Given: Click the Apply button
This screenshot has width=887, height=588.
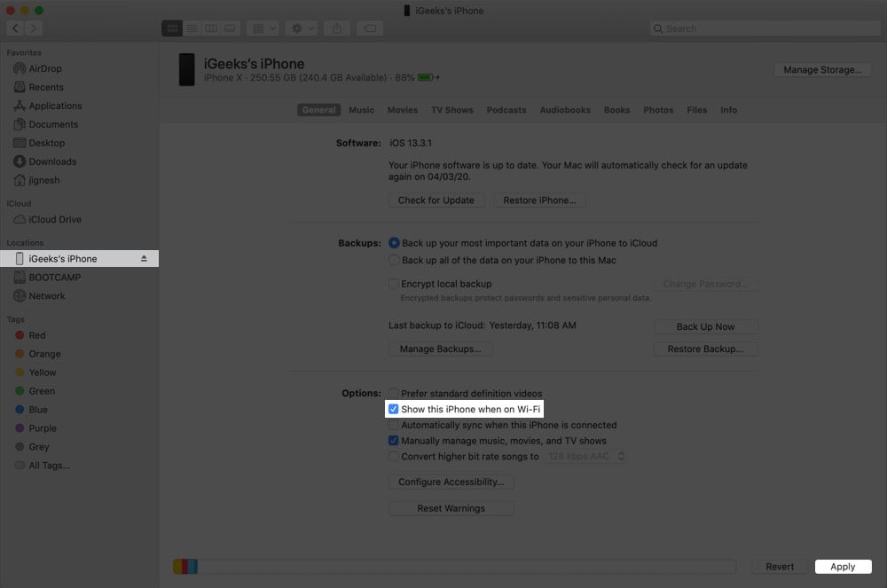Looking at the screenshot, I should coord(843,567).
